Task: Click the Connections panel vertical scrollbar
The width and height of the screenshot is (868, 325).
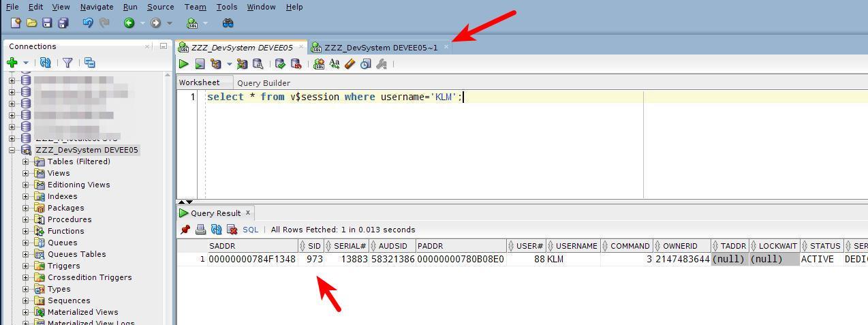Action: tap(168, 198)
